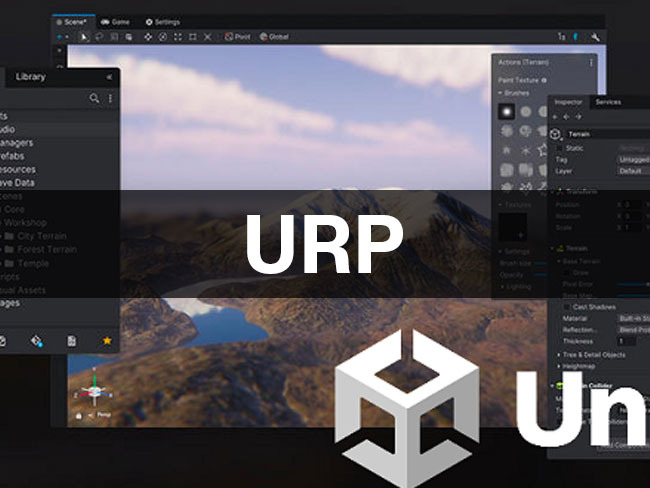The width and height of the screenshot is (650, 488).
Task: Toggle Pivot handle position mode
Action: pos(238,37)
